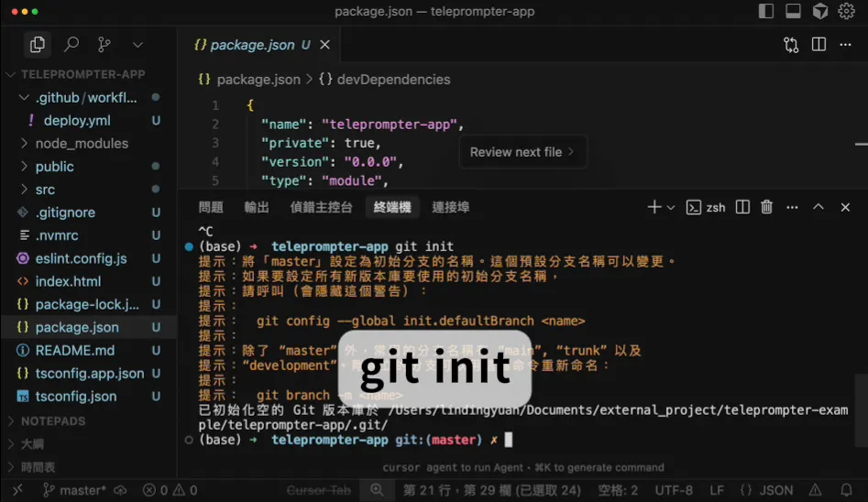This screenshot has height=502, width=868.
Task: Open editor more actions ellipsis
Action: [x=845, y=45]
